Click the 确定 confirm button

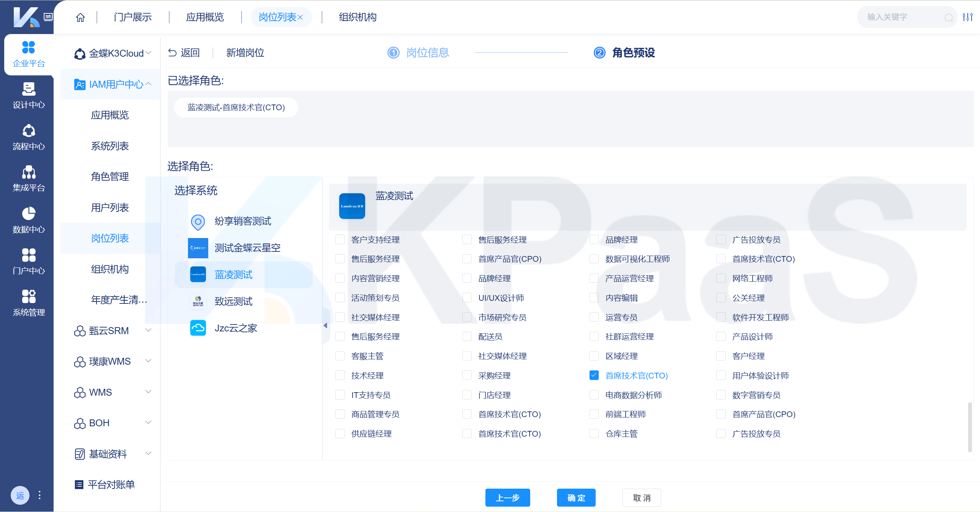click(576, 497)
